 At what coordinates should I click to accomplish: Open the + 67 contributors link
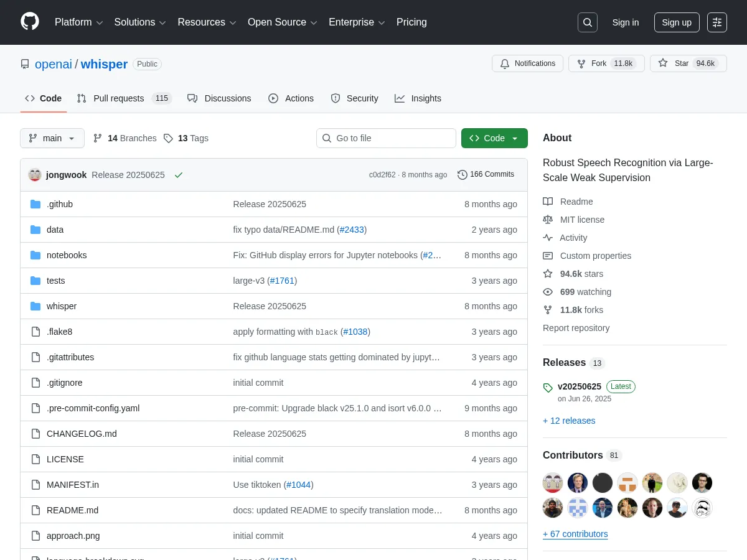tap(575, 534)
